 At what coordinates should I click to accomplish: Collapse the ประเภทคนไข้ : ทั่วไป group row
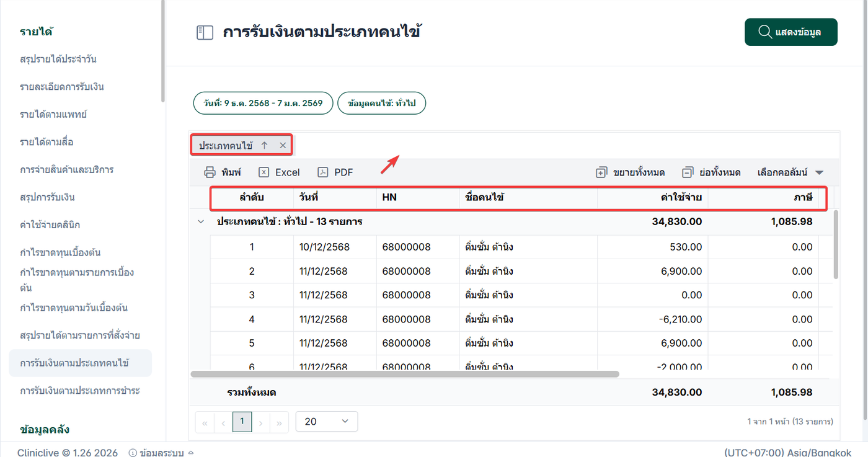[200, 221]
